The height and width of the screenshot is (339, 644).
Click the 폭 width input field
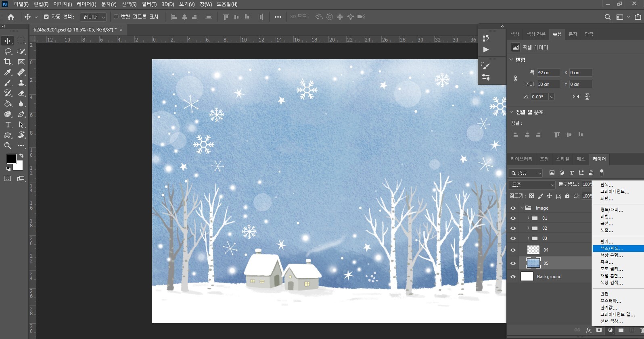(548, 73)
